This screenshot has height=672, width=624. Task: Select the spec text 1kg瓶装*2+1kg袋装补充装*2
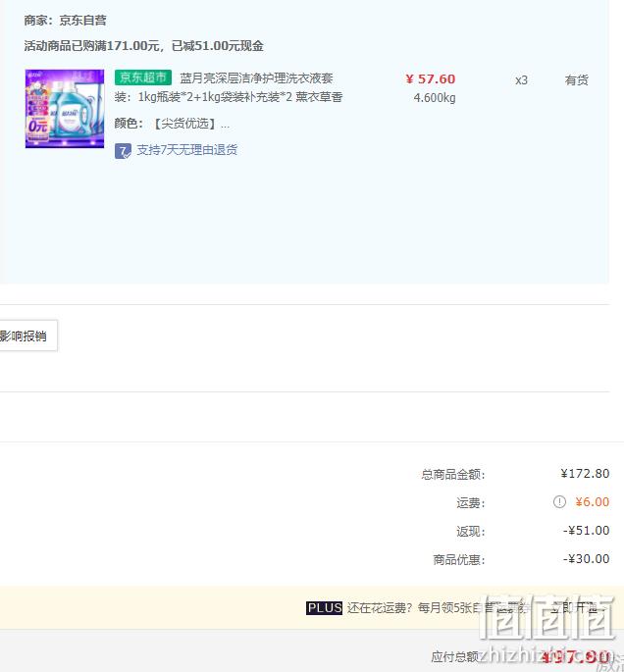pyautogui.click(x=215, y=97)
